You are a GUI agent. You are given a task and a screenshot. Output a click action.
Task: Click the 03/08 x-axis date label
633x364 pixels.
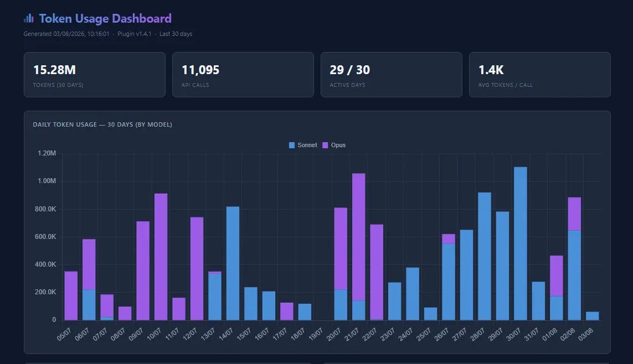[585, 334]
